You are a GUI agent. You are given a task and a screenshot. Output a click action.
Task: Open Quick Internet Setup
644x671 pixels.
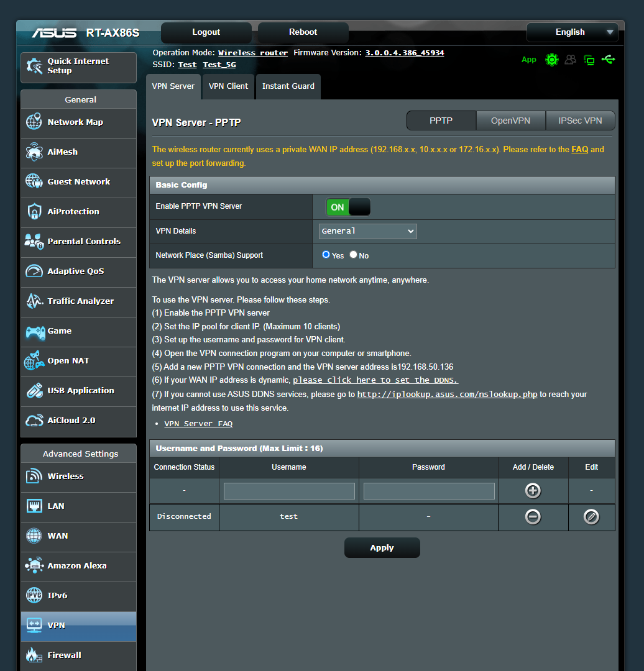(78, 66)
